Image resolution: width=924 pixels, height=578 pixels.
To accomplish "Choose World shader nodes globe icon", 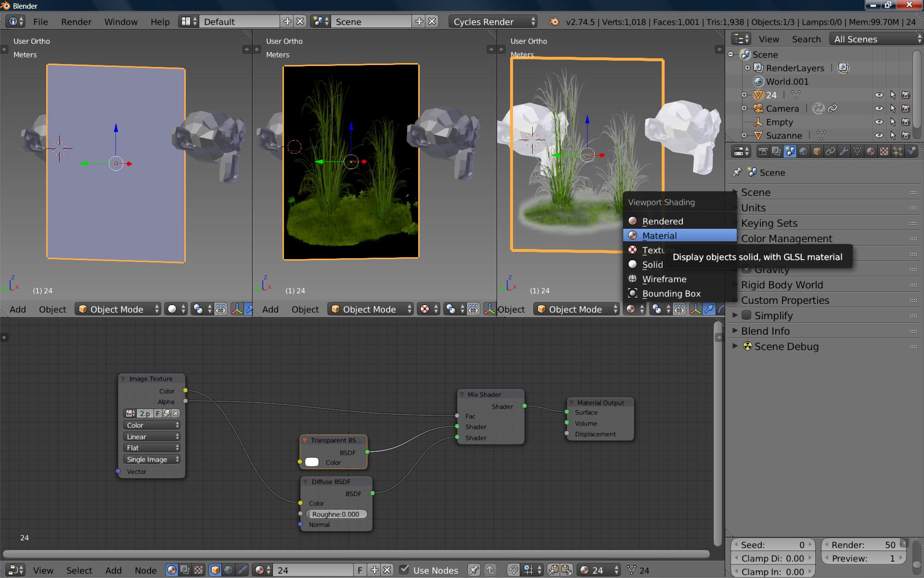I will pos(229,570).
